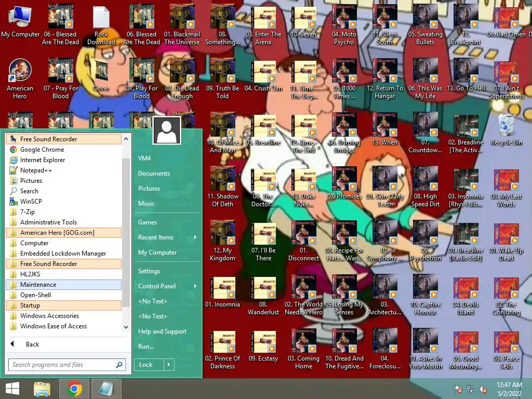Viewport: 532px width, 399px height.
Task: Open Settings from the Start menu
Action: coord(167,271)
